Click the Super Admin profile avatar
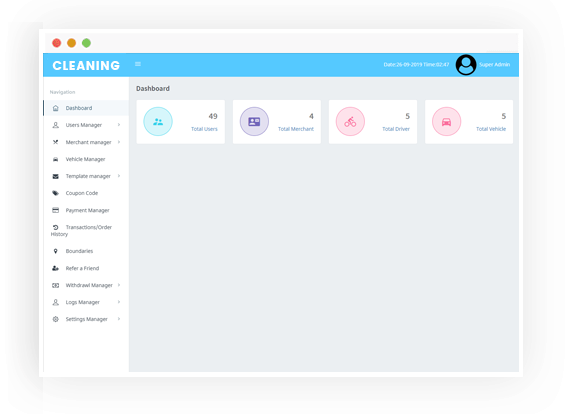The height and width of the screenshot is (415, 565). tap(466, 65)
